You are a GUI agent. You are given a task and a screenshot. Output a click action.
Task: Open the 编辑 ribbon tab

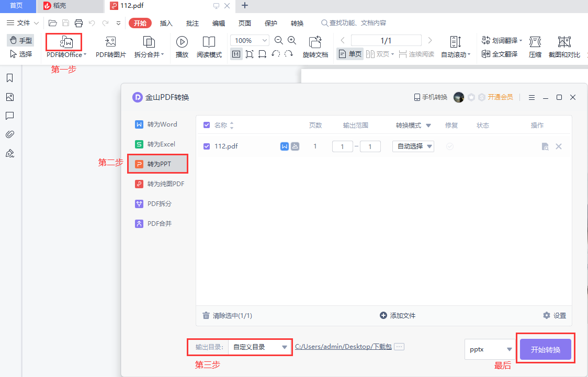[219, 23]
